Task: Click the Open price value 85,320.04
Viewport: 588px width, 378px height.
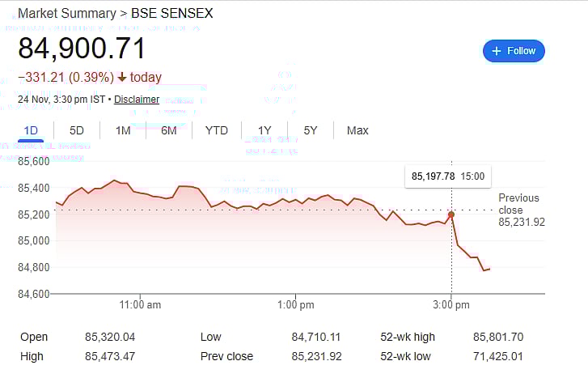Action: point(111,337)
